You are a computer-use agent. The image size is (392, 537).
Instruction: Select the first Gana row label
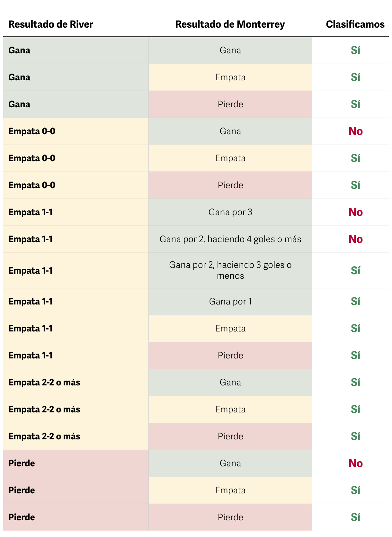pyautogui.click(x=19, y=50)
